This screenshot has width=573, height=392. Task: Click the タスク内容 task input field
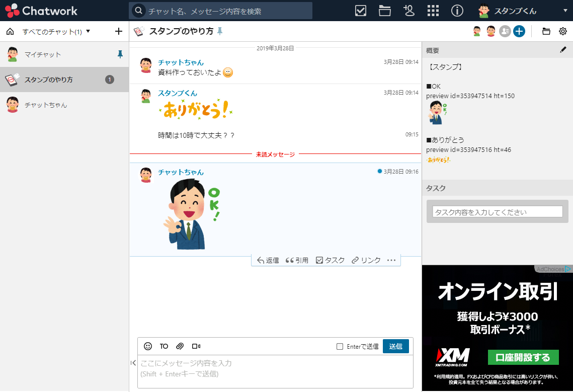point(497,211)
